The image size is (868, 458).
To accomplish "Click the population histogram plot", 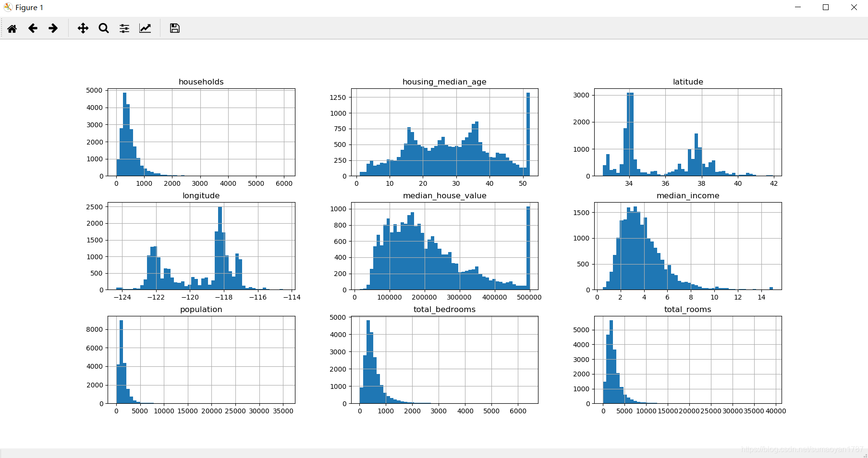I will (x=201, y=360).
